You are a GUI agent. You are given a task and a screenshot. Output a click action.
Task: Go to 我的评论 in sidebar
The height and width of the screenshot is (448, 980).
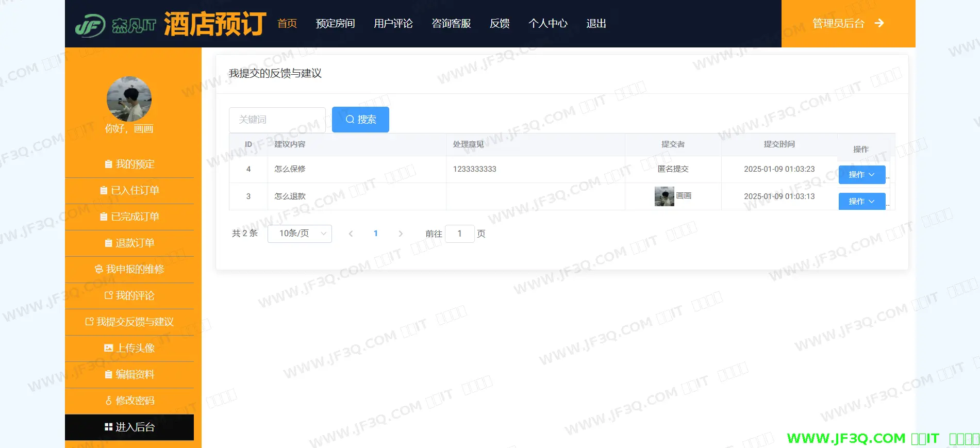(x=129, y=295)
